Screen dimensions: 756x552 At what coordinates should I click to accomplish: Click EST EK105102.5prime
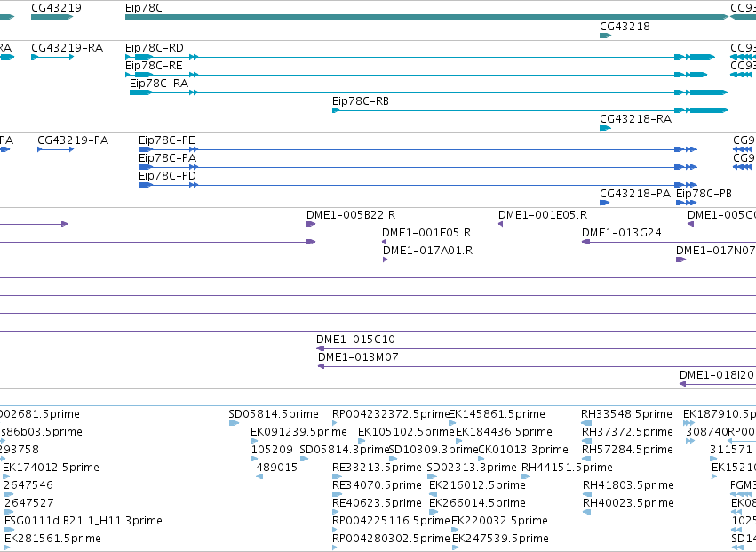pyautogui.click(x=362, y=441)
